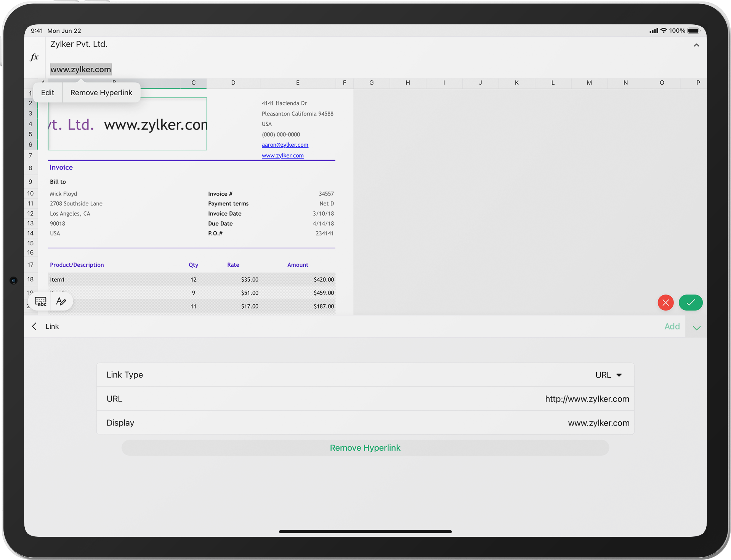Tap the Add button in the Link panel

(x=672, y=326)
